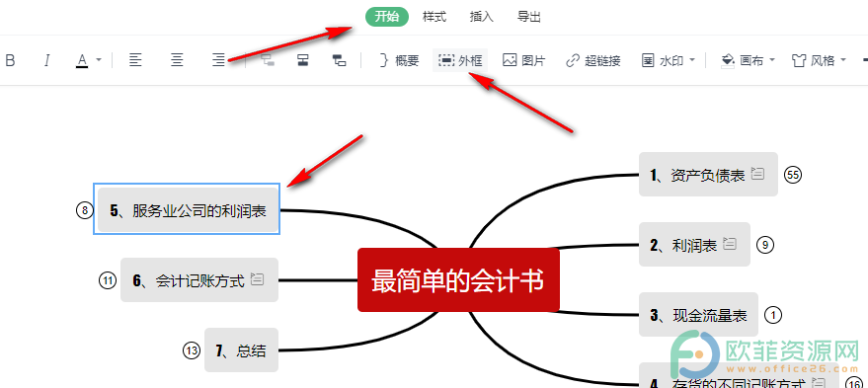This screenshot has width=868, height=388.
Task: Click the insert parent topic icon
Action: pyautogui.click(x=340, y=60)
